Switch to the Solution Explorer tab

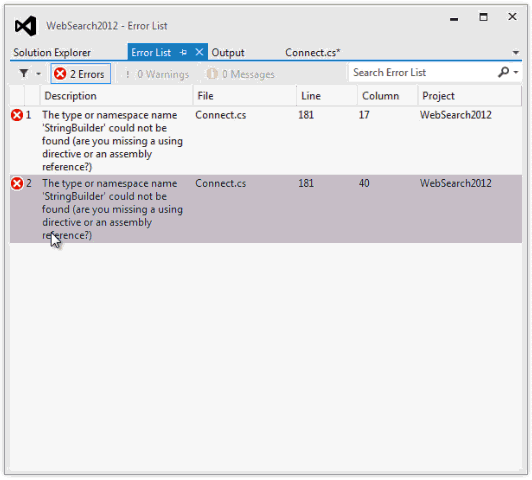tap(52, 53)
